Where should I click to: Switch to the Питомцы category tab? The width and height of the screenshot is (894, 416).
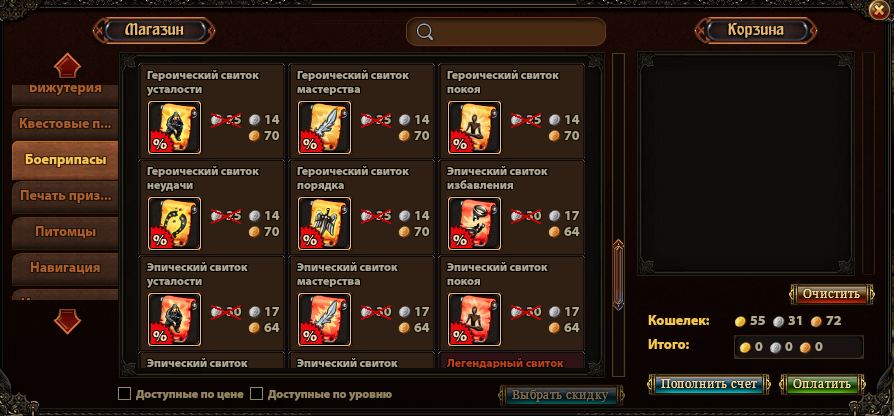[x=65, y=232]
